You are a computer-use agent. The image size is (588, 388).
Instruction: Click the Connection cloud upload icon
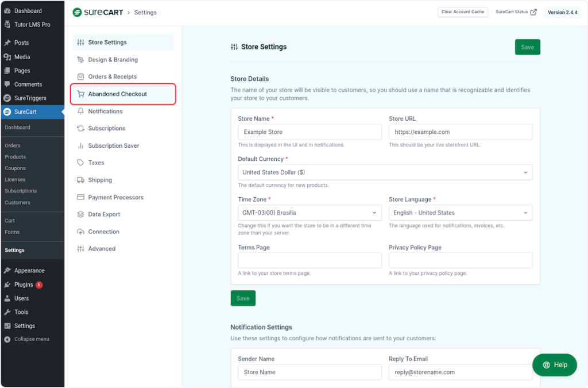(x=81, y=232)
